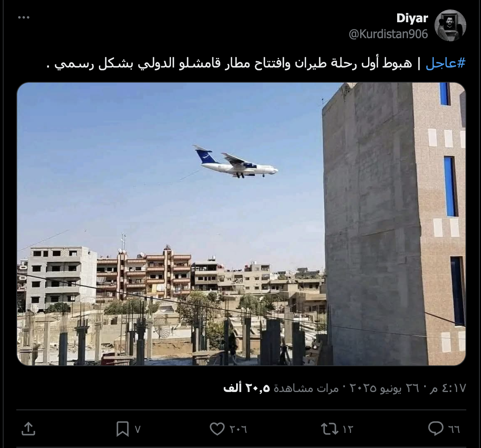Like the tweet with heart icon
481x448 pixels.
click(217, 429)
